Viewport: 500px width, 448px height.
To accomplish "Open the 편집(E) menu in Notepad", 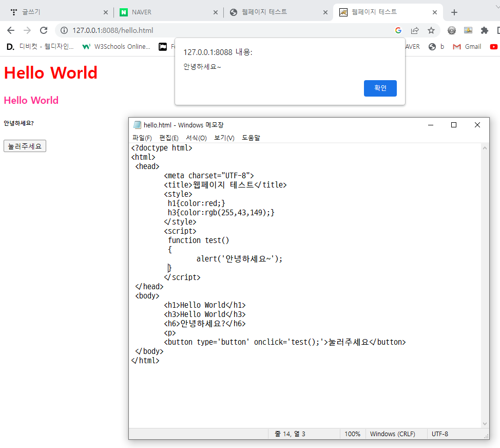I will pyautogui.click(x=169, y=138).
